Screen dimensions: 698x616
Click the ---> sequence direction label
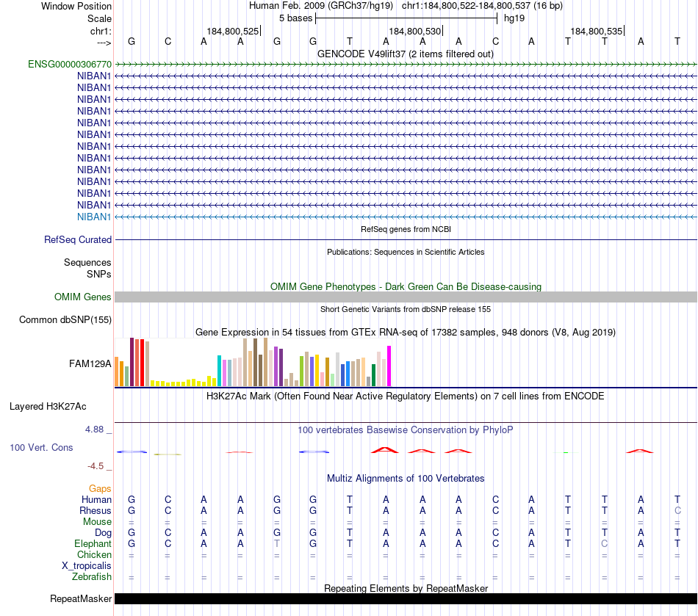click(104, 43)
